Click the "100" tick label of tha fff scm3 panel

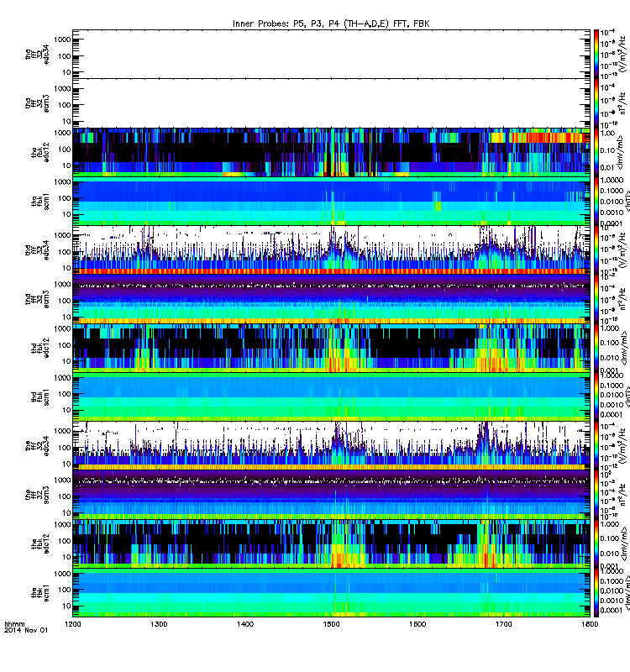click(x=65, y=105)
